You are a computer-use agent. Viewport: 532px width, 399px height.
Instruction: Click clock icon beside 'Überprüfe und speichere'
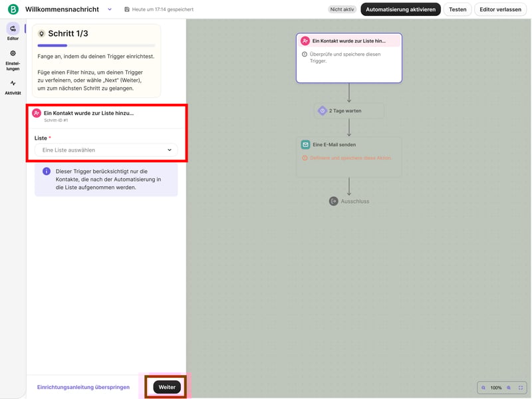tap(305, 55)
